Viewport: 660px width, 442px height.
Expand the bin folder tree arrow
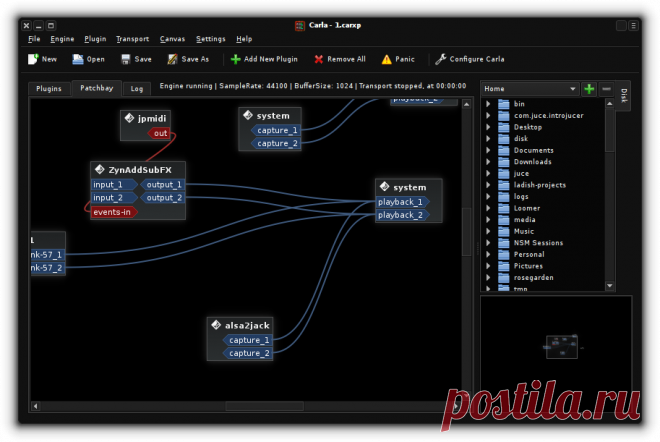(488, 104)
